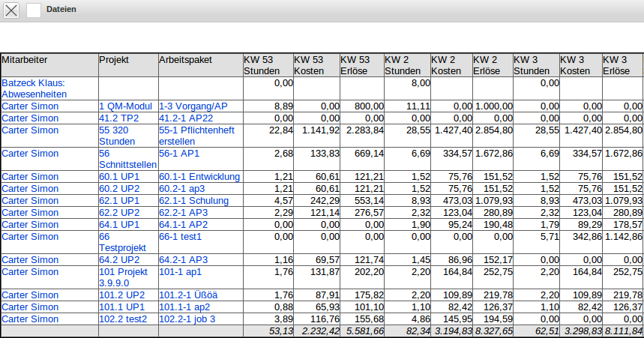Open the Batzeck Klaus: Abwesenheiten link
The image size is (644, 338).
[x=34, y=88]
